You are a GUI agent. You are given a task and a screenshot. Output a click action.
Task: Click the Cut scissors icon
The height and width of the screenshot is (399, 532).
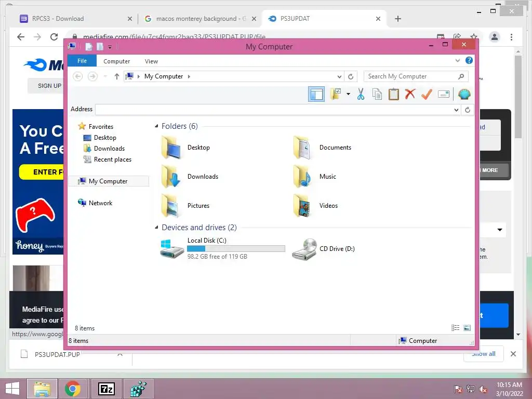point(361,94)
